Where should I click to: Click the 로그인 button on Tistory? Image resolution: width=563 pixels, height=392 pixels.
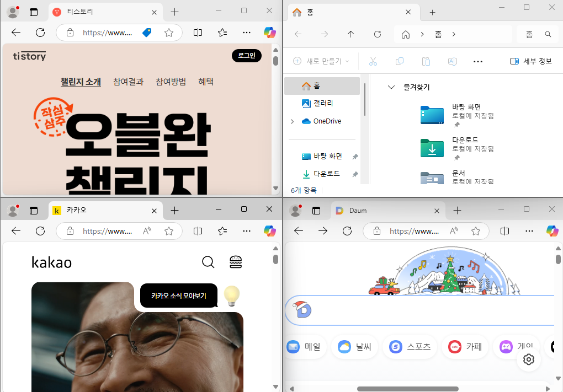247,56
